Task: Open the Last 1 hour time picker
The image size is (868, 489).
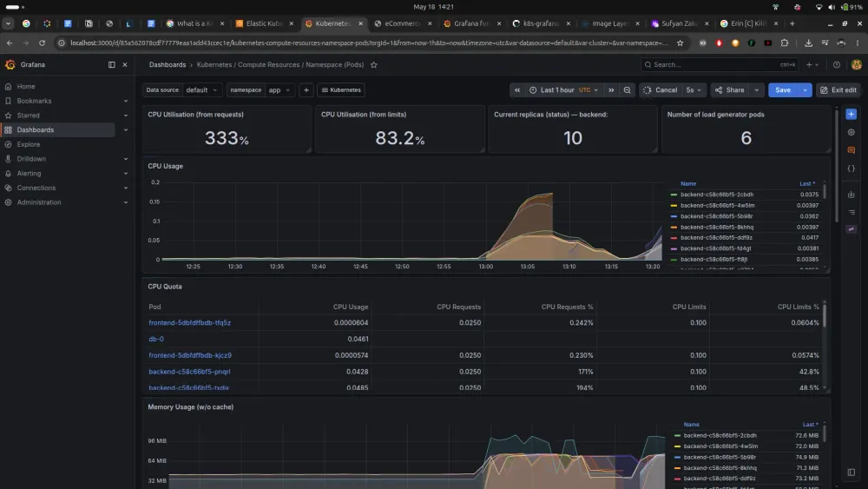Action: (x=563, y=89)
